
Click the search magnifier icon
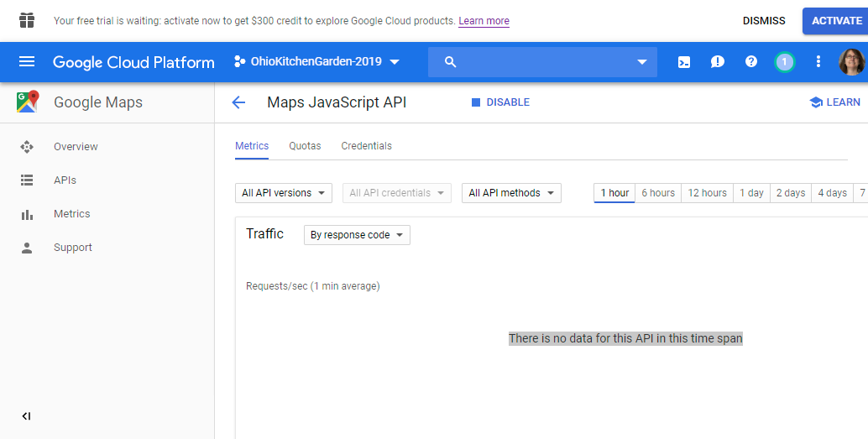(451, 62)
